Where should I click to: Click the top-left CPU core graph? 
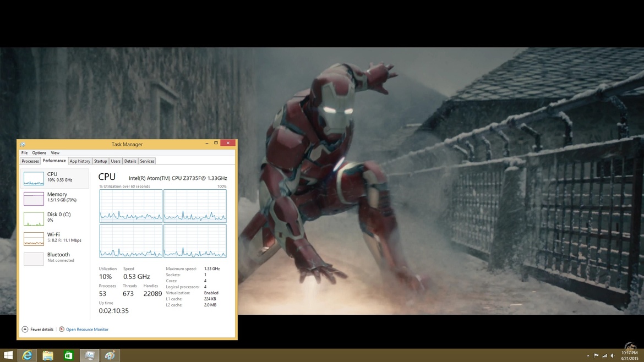(131, 206)
